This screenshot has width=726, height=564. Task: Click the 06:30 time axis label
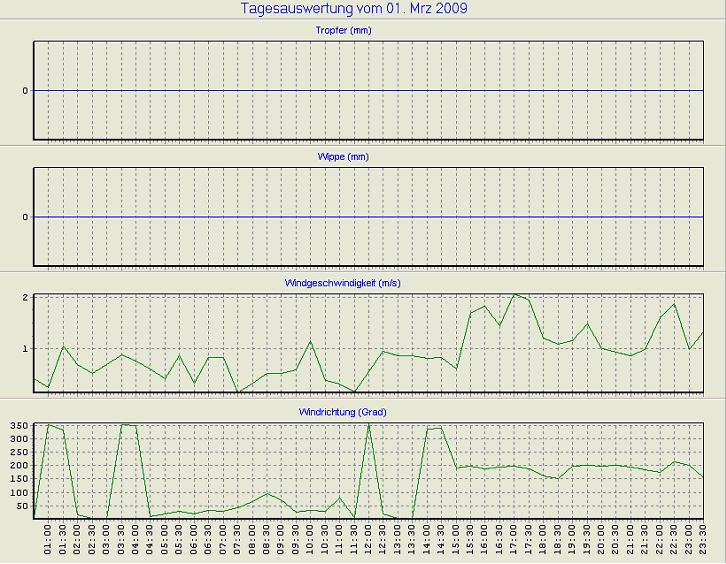click(209, 541)
